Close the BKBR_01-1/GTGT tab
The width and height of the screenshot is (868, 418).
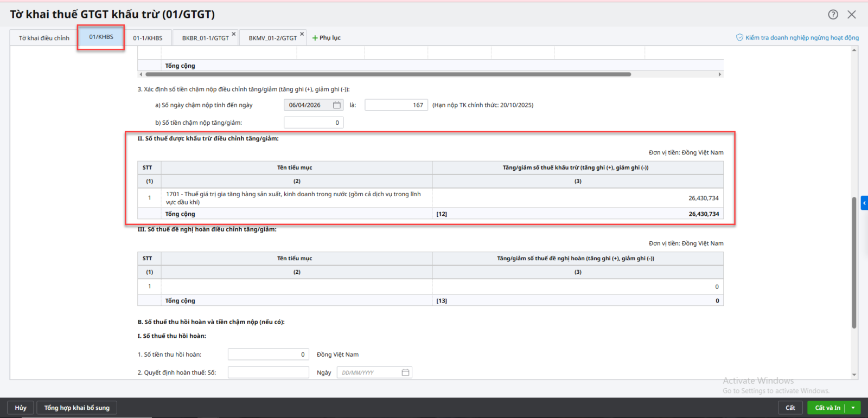coord(234,34)
